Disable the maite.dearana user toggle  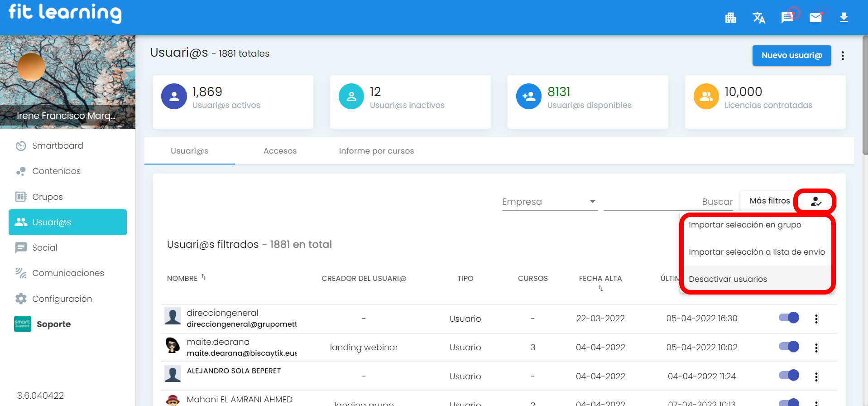(x=789, y=347)
